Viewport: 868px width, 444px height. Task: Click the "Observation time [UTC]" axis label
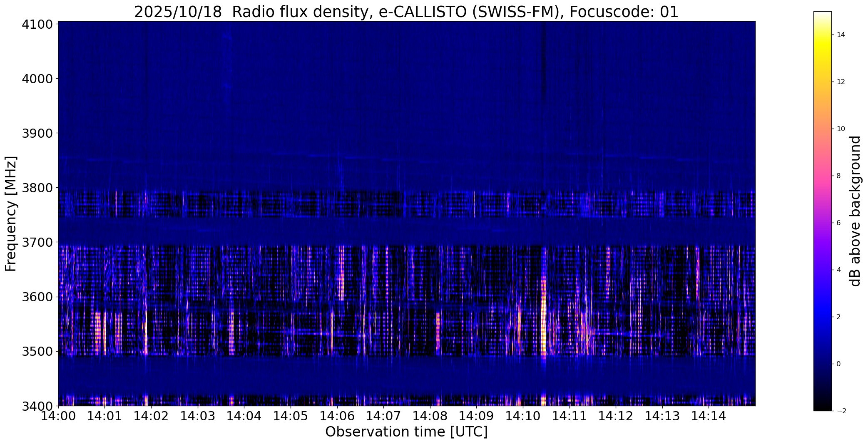(x=406, y=432)
